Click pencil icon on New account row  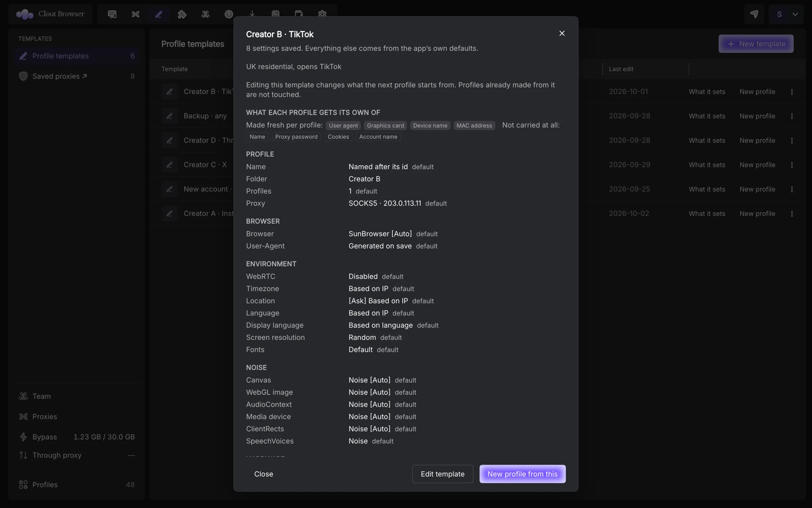170,189
